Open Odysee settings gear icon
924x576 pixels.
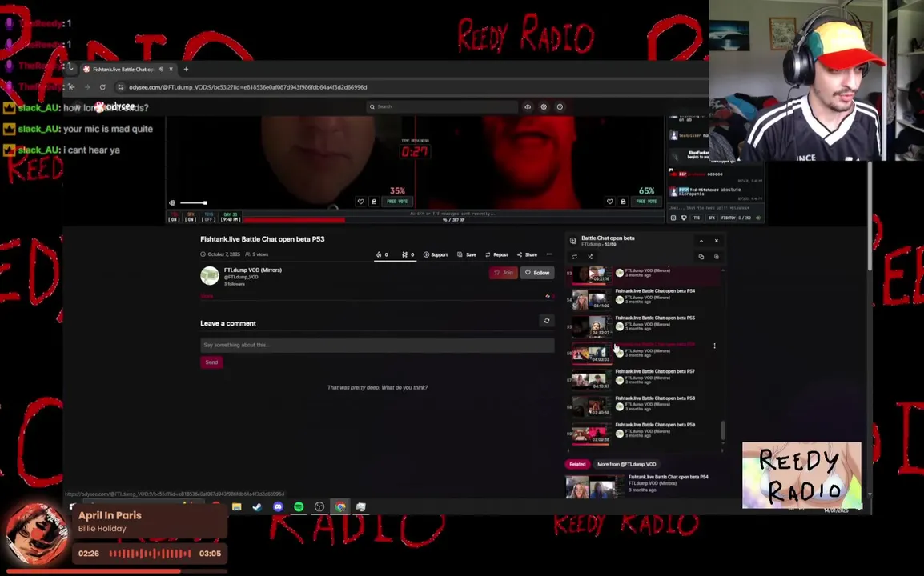(544, 106)
